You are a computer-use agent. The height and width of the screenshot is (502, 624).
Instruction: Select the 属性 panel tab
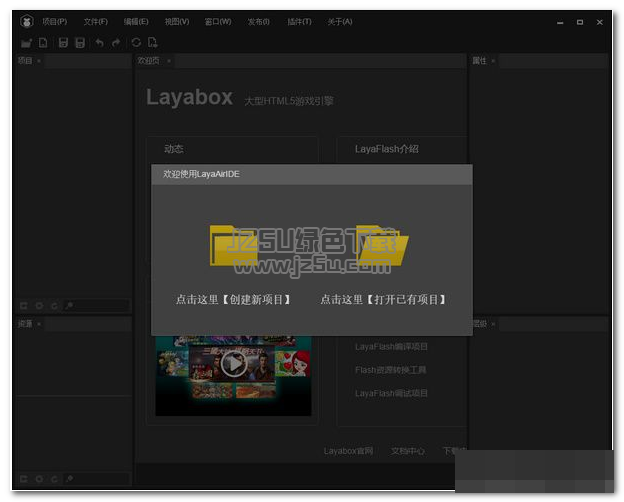(479, 61)
